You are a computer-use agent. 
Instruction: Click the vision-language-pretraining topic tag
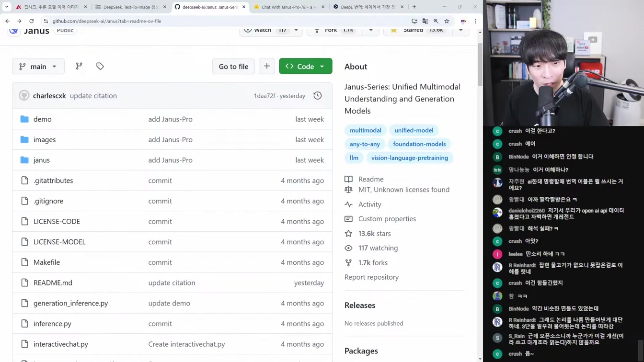(x=410, y=158)
